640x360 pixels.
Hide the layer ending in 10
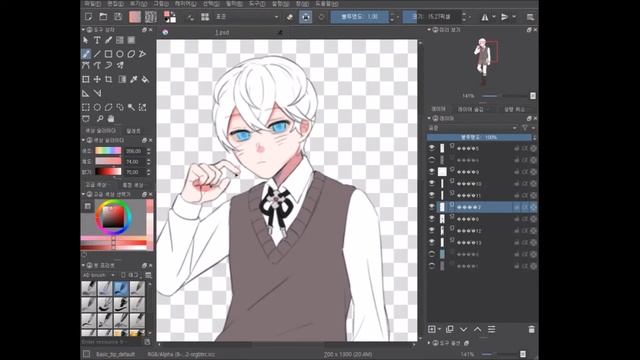(x=432, y=183)
